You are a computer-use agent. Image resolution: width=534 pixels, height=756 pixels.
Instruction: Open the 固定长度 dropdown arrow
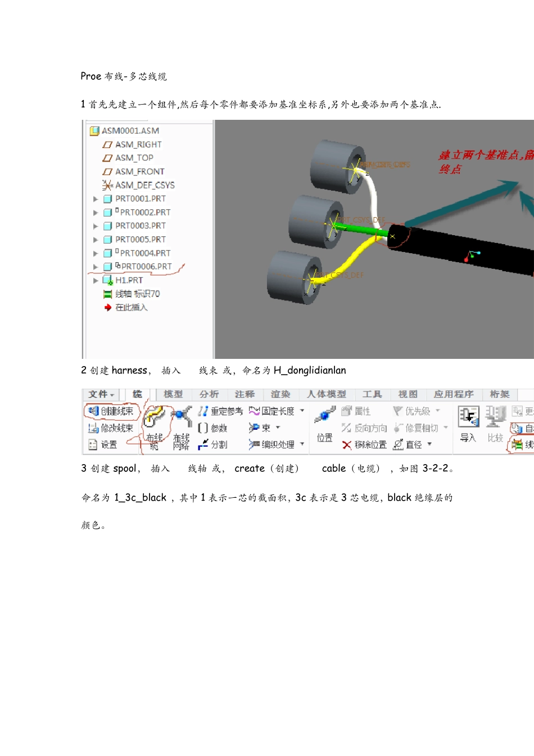click(x=302, y=411)
